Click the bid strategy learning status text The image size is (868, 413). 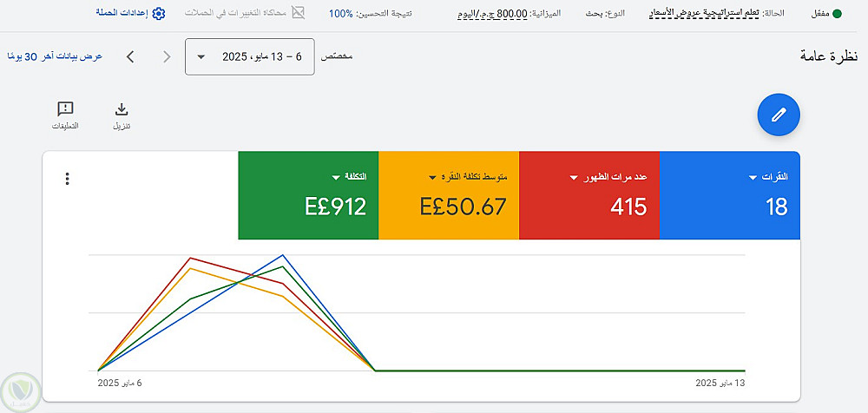[x=704, y=13]
